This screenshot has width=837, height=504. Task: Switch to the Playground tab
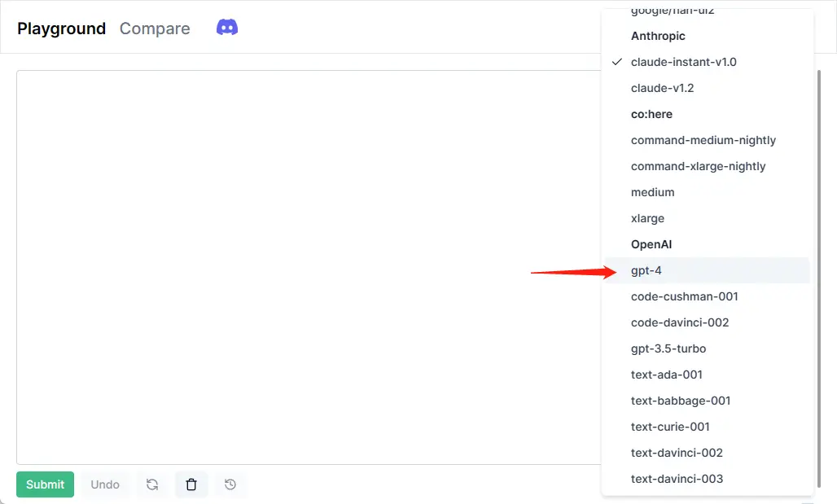(x=61, y=28)
